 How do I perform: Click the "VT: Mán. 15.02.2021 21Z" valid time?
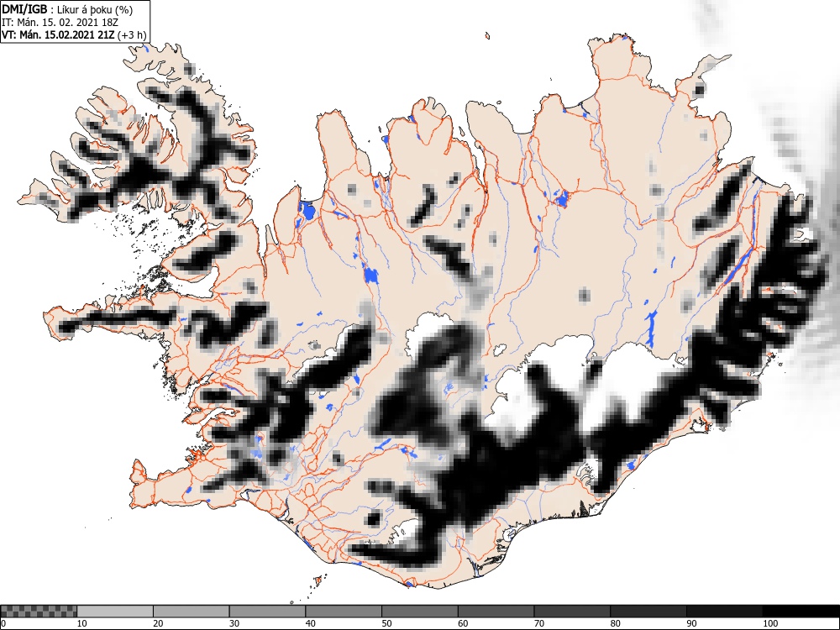click(59, 35)
